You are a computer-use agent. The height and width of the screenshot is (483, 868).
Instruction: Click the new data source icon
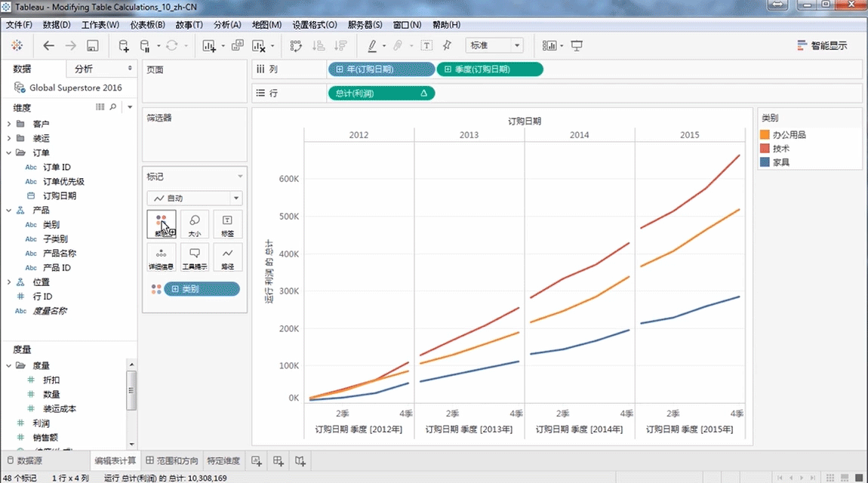[124, 46]
